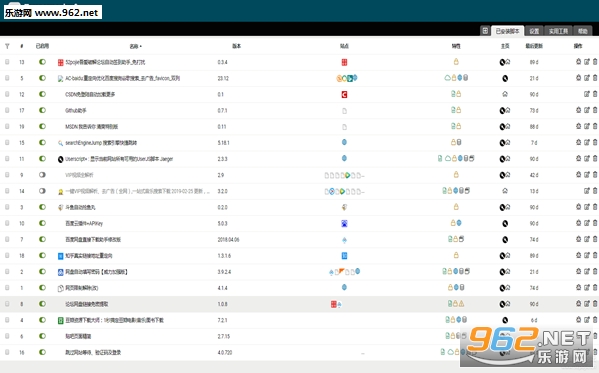Switch to the 已安装脚本 tab

coord(507,31)
